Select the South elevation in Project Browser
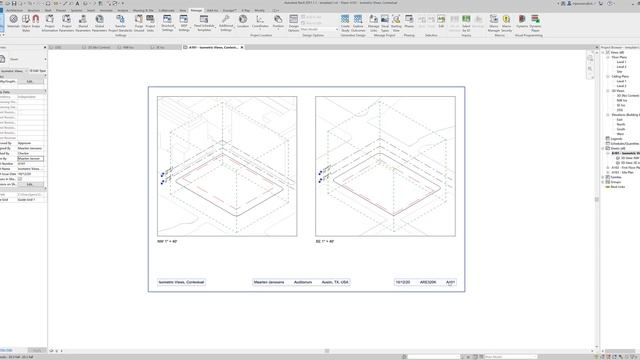Screen dimensions: 640x360 pos(621,129)
